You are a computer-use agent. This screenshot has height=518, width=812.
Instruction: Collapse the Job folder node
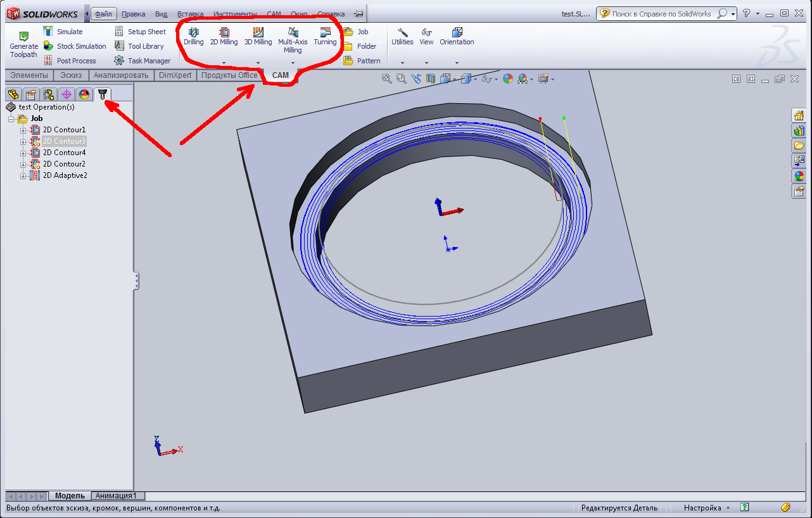pyautogui.click(x=11, y=119)
